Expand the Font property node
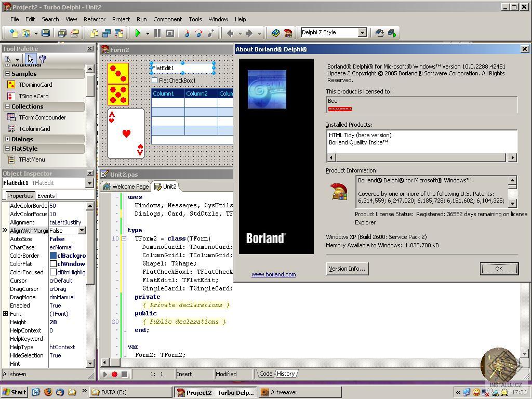Image resolution: width=532 pixels, height=399 pixels. pyautogui.click(x=5, y=314)
